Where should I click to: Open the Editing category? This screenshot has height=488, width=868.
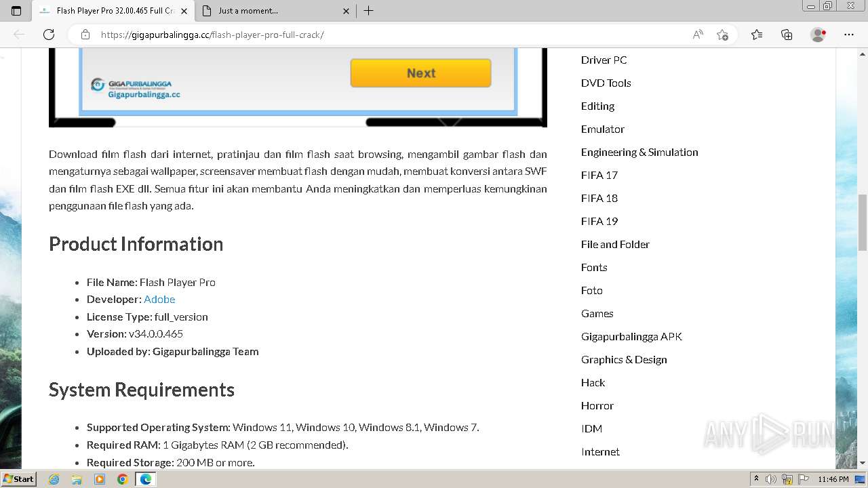597,106
